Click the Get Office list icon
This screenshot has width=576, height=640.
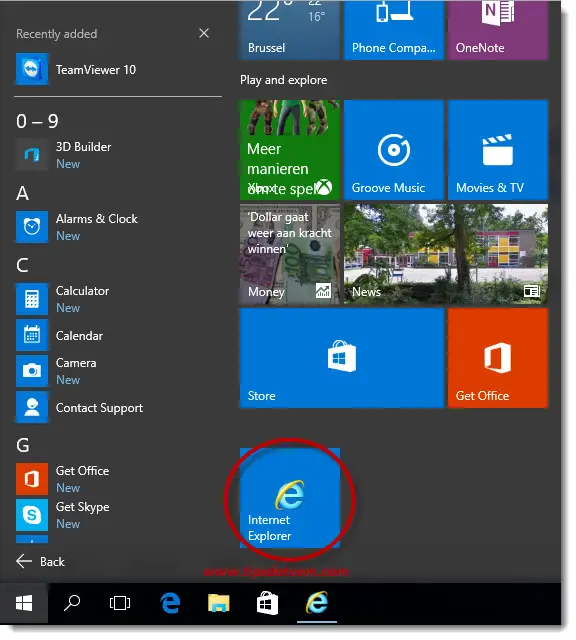(x=32, y=479)
